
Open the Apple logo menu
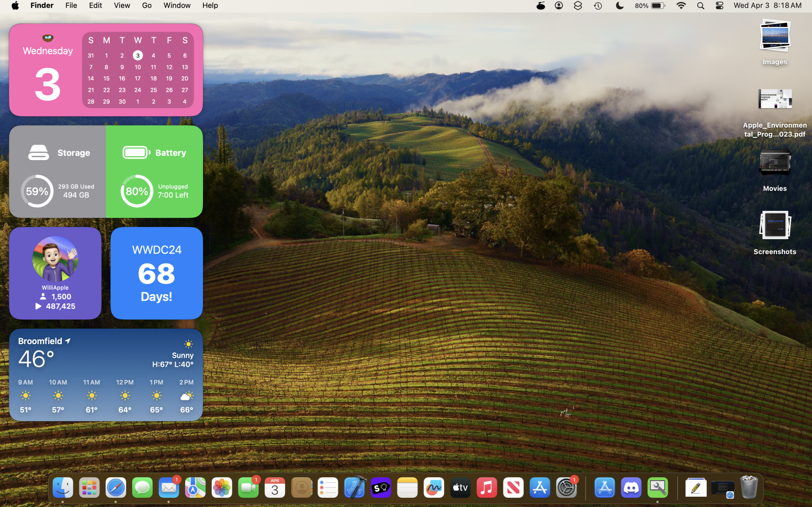pos(15,6)
